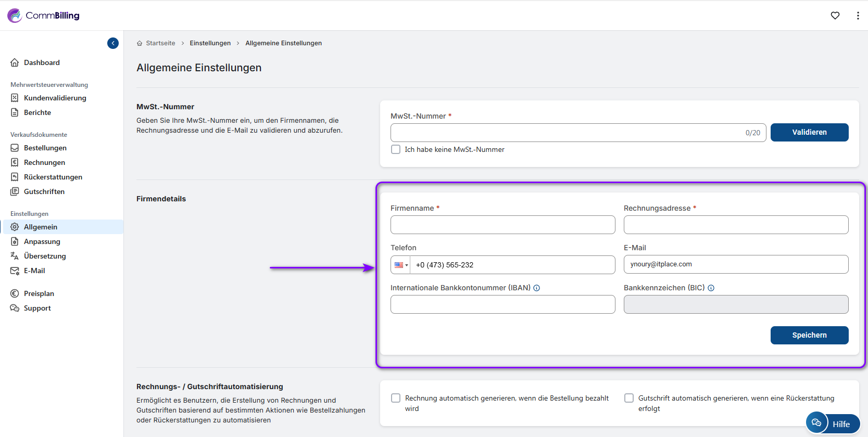Click the Gutschriften icon
868x437 pixels.
click(15, 191)
